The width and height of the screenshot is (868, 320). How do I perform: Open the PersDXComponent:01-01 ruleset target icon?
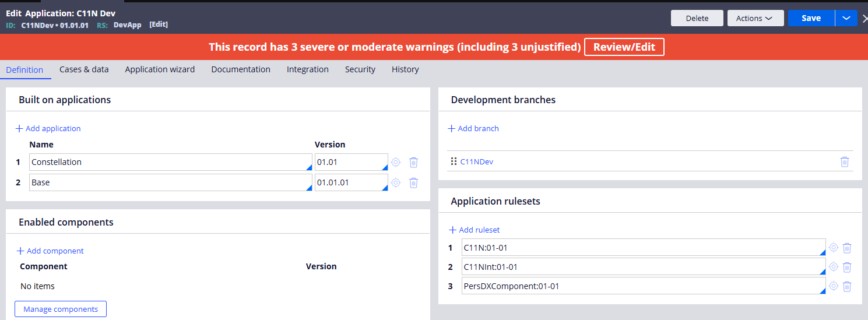click(x=834, y=286)
